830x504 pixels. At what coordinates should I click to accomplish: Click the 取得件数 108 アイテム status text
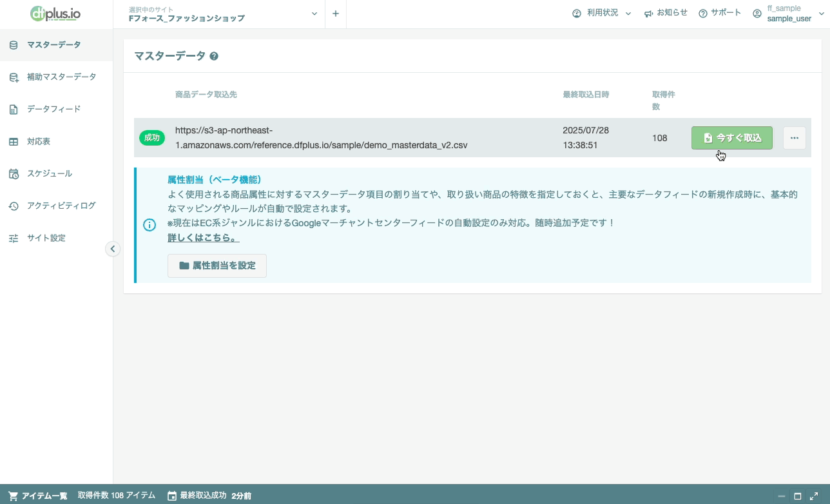(117, 496)
